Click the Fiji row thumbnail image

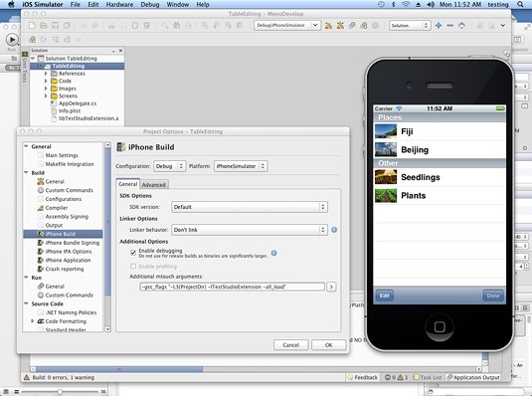386,131
